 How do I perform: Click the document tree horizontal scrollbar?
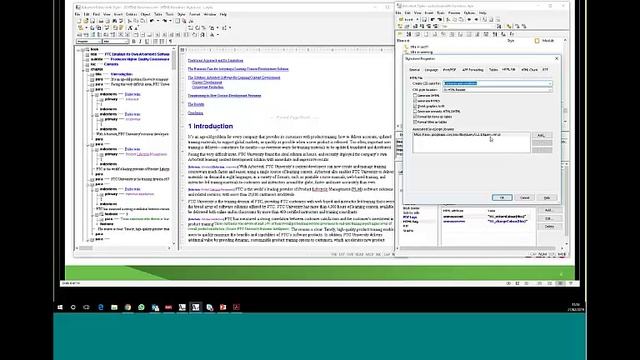coord(124,248)
